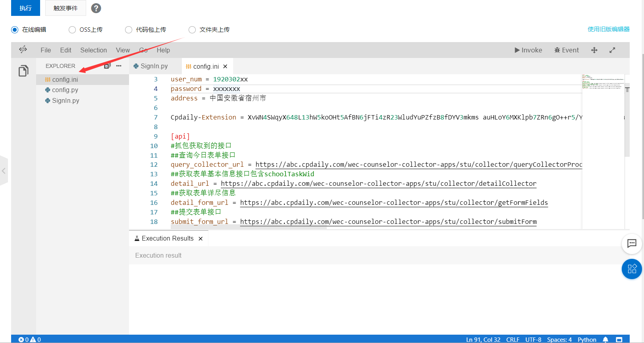The image size is (644, 343).
Task: Select the 代码包上传 radio option
Action: 129,30
